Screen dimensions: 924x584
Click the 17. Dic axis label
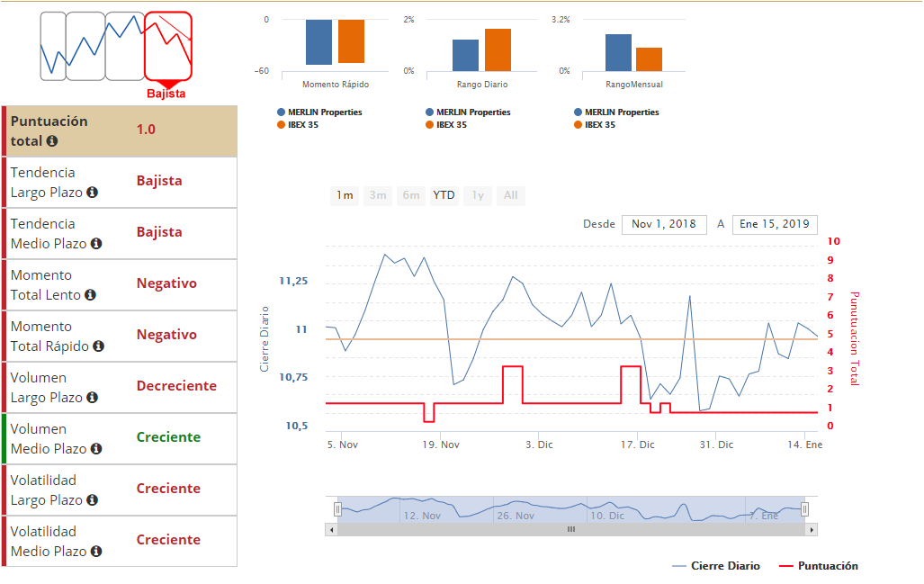[x=638, y=445]
